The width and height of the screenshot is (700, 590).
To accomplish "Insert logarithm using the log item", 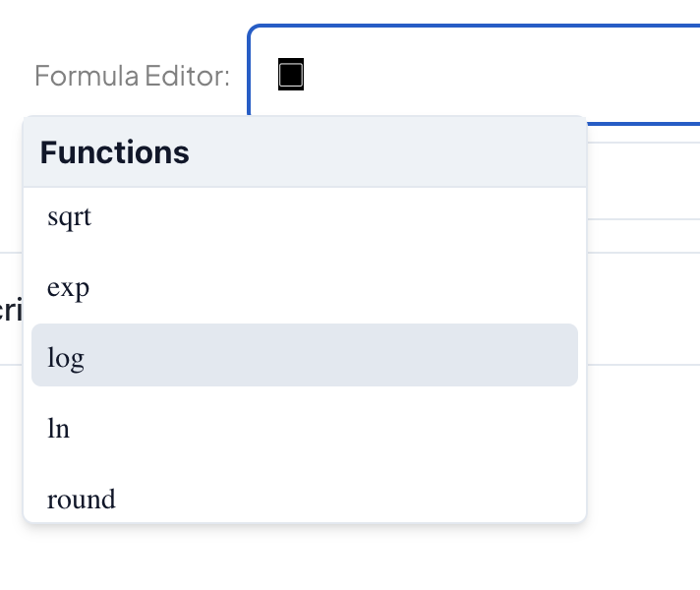I will pos(66,356).
